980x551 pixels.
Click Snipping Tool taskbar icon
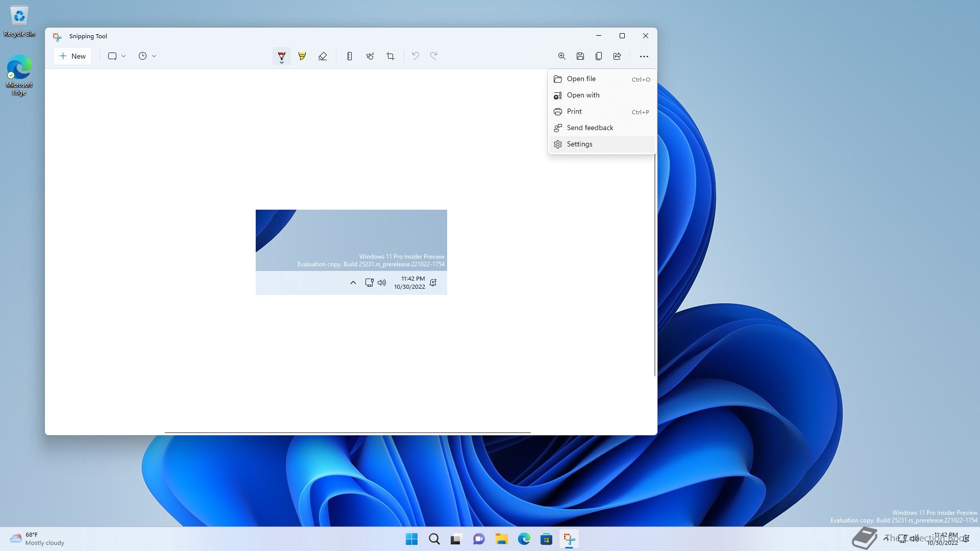(x=569, y=539)
